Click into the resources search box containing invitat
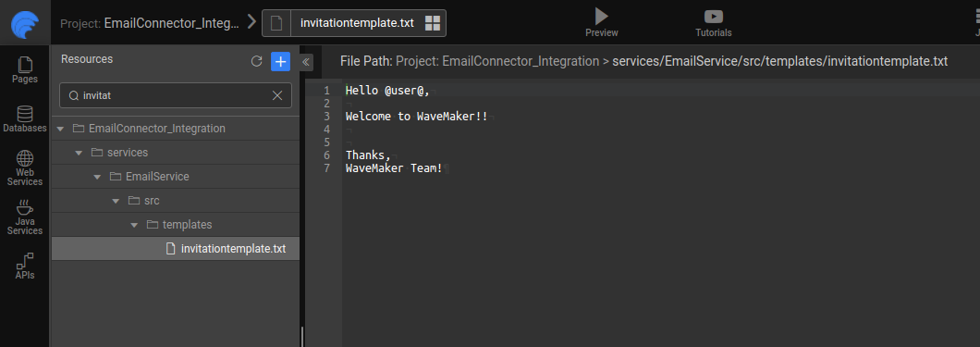This screenshot has height=347, width=980. coord(175,95)
